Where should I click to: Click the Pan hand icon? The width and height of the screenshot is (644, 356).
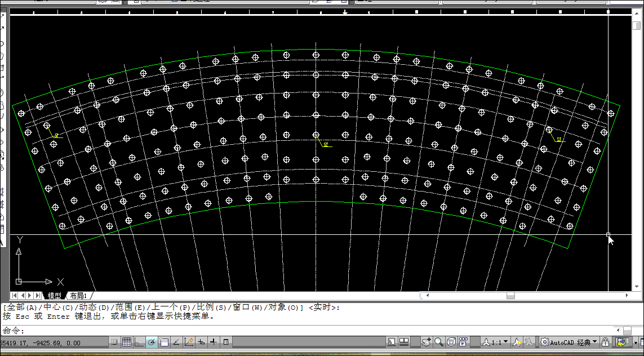427,342
